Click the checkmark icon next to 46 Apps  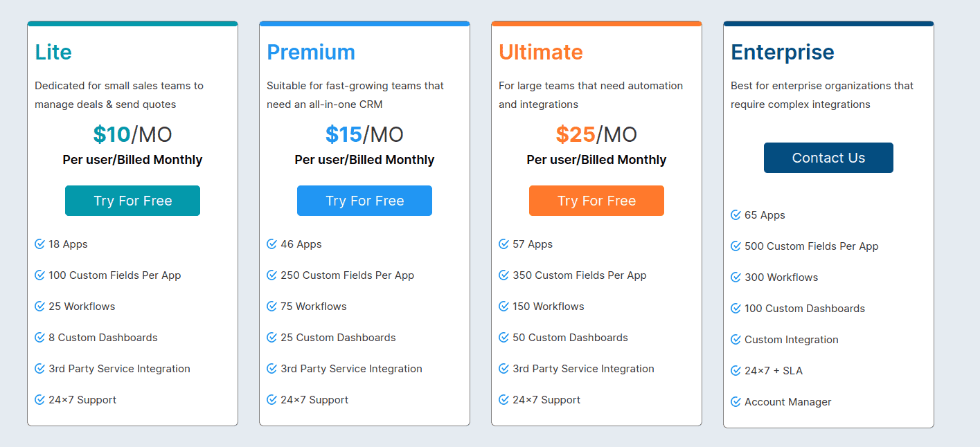click(x=272, y=244)
